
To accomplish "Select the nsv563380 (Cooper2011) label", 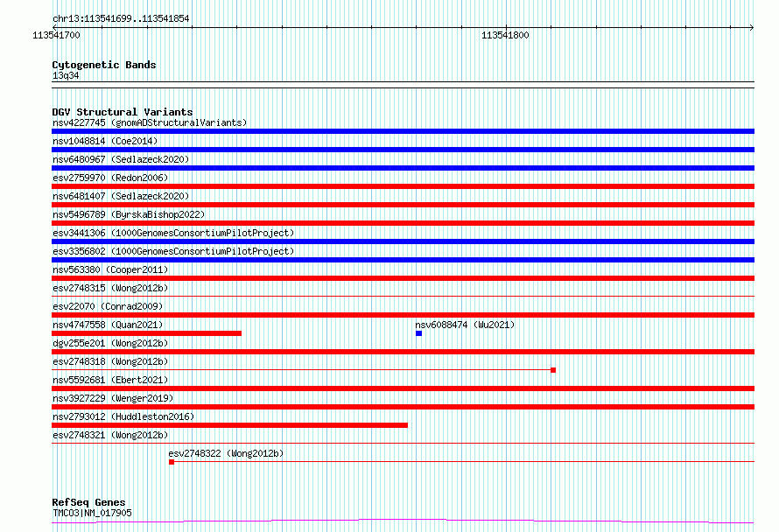I will coord(110,269).
